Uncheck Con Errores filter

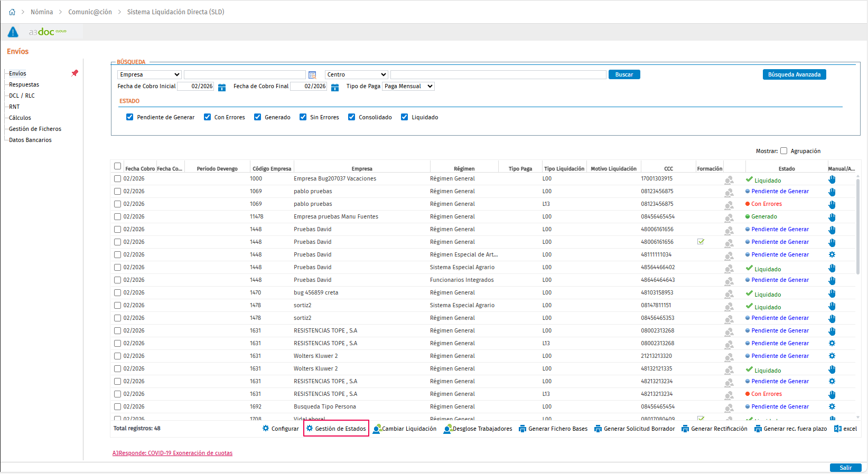tap(207, 117)
